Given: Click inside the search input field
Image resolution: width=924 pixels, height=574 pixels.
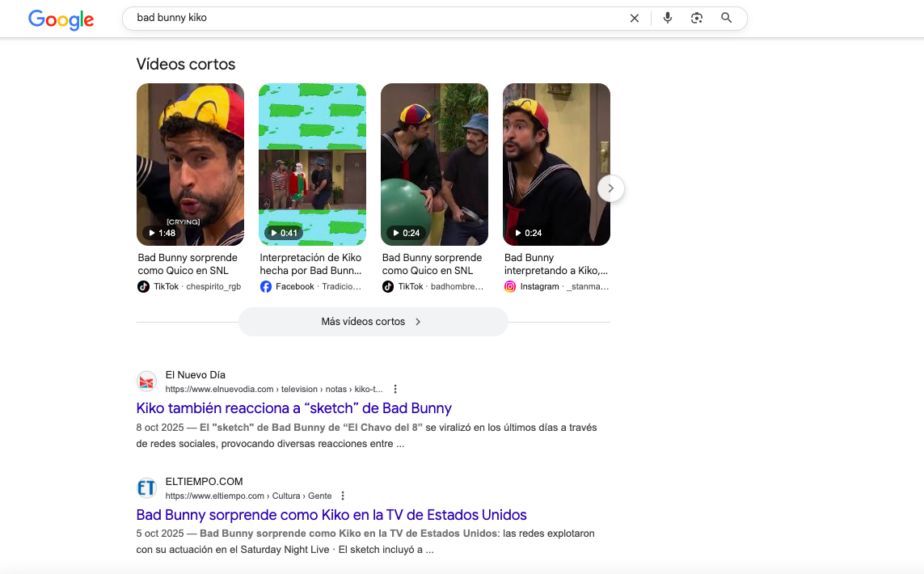Looking at the screenshot, I should pyautogui.click(x=372, y=18).
